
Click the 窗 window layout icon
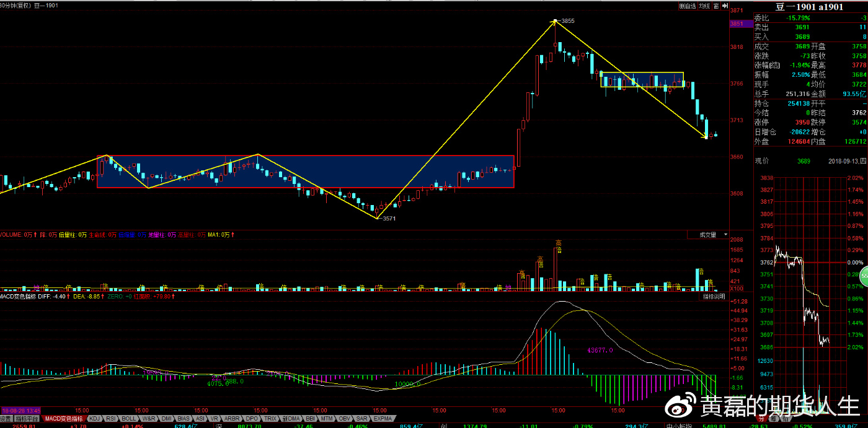coord(716,6)
